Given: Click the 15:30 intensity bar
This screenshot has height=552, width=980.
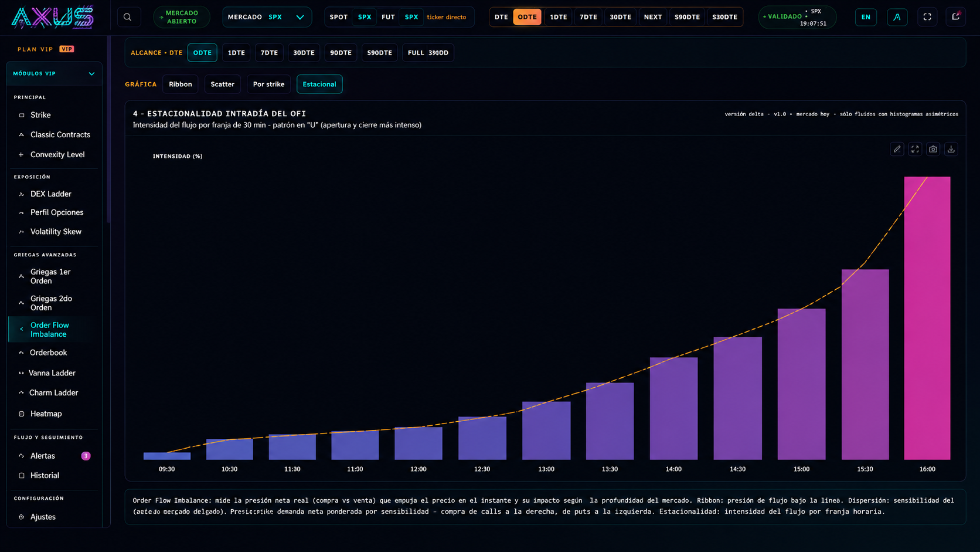Looking at the screenshot, I should coord(865,364).
